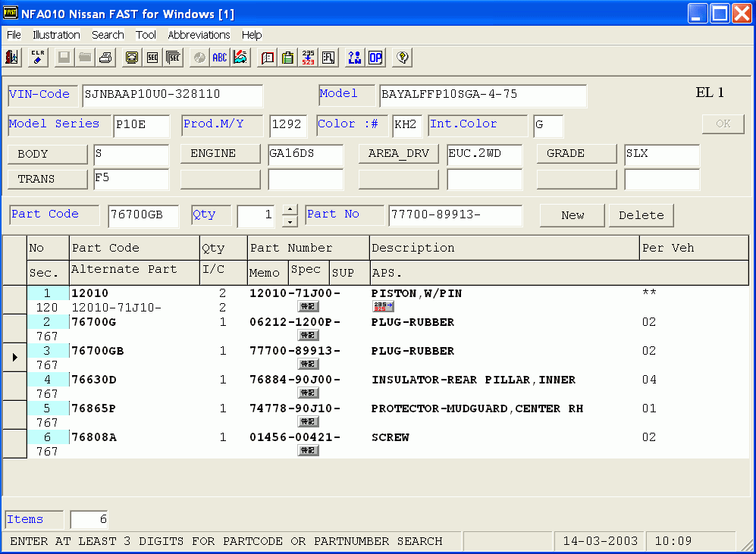This screenshot has height=554, width=756.
Task: Click the 235-325 APS icon in PISTON row
Action: click(383, 306)
